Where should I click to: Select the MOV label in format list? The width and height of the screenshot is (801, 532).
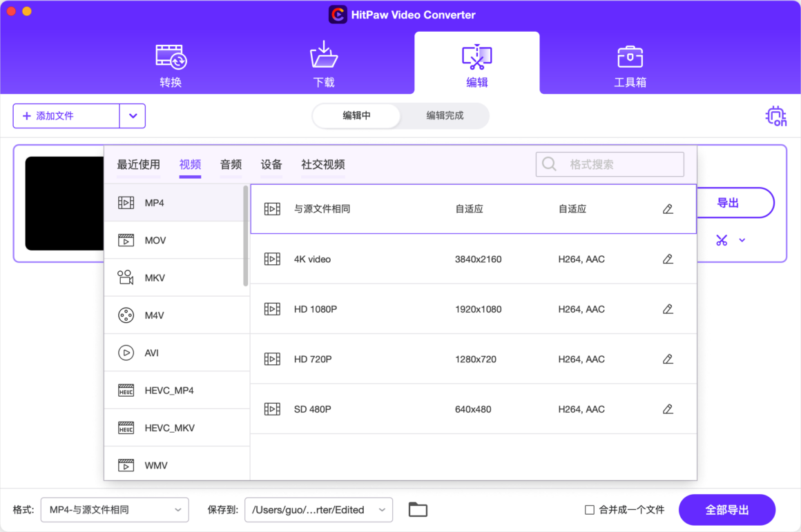(155, 241)
